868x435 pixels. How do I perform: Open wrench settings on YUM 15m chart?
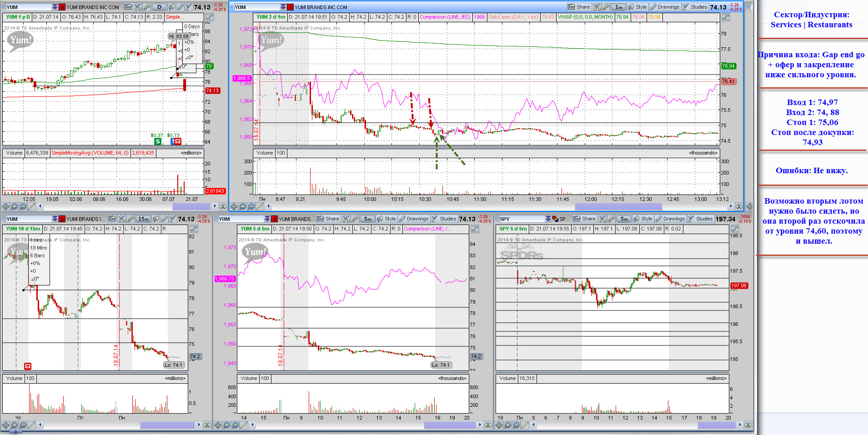click(x=131, y=219)
